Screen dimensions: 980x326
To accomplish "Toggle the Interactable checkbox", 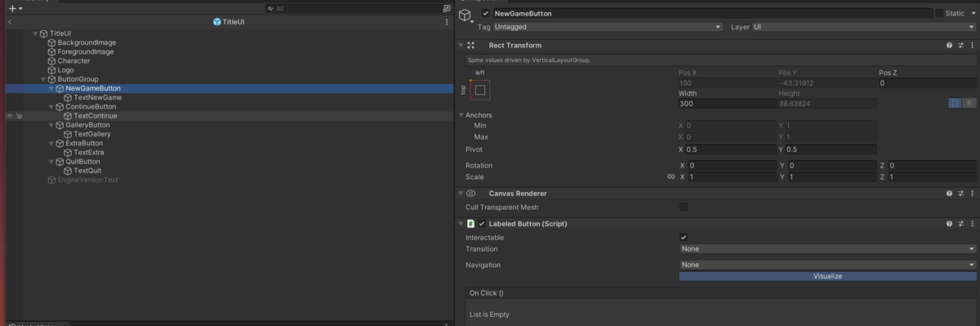I will point(684,237).
